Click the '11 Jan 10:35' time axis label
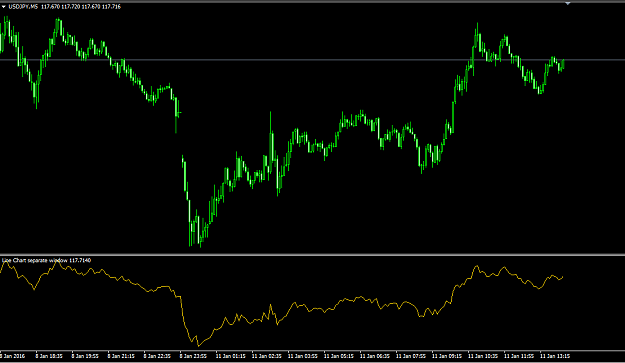The height and width of the screenshot is (363, 625). click(483, 356)
